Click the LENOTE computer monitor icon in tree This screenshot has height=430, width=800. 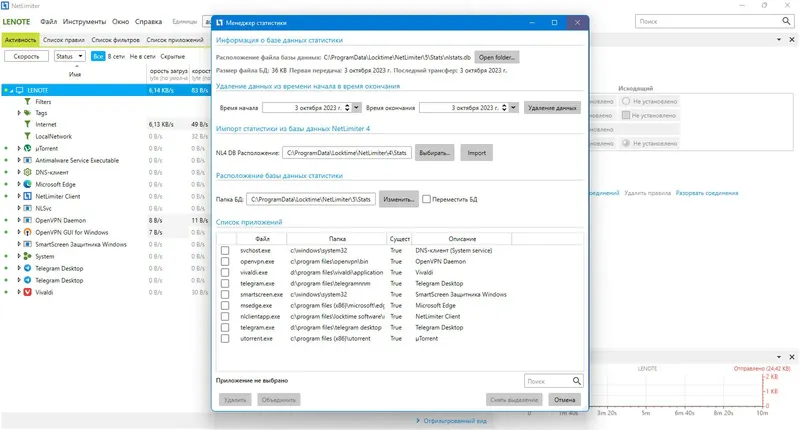point(20,90)
